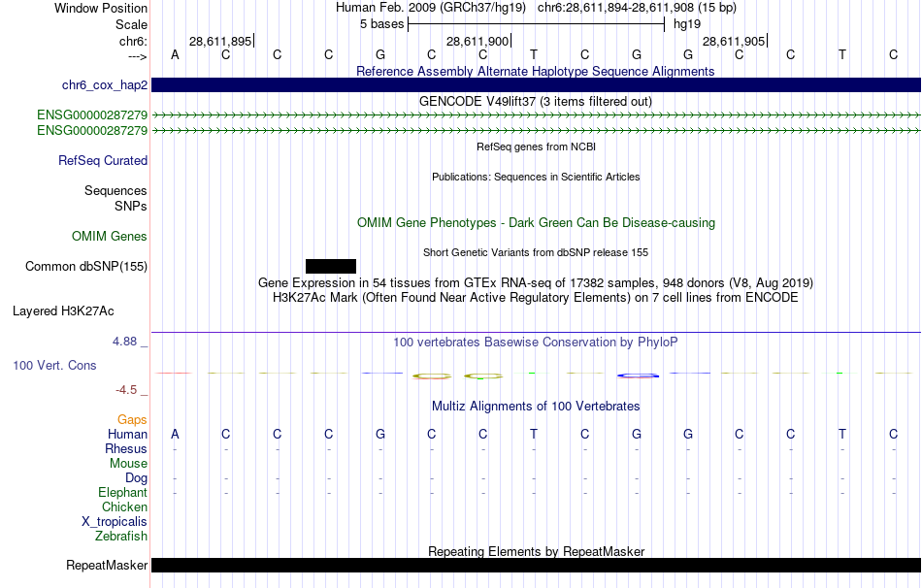
Task: Open the RefSeq genes from NCBI title
Action: click(x=536, y=147)
